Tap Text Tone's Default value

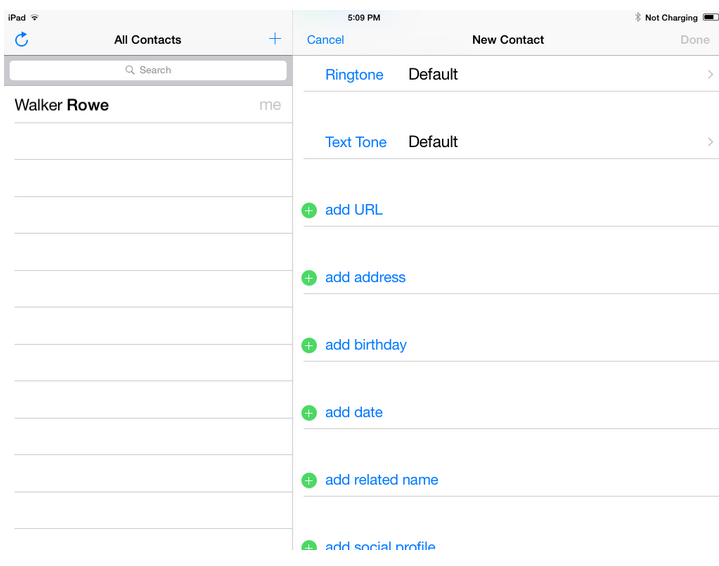click(433, 141)
